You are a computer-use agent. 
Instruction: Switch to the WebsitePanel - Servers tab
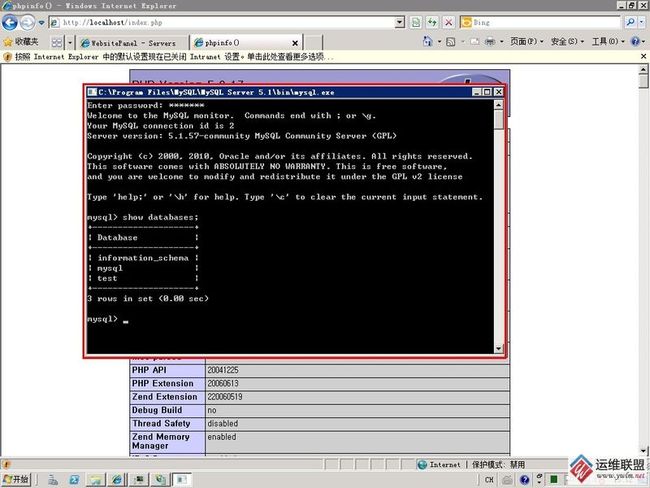(x=132, y=43)
